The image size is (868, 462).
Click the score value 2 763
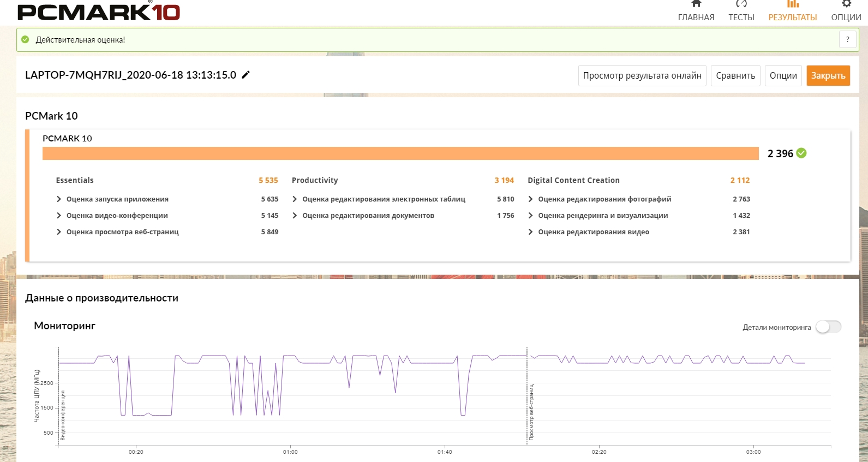741,199
